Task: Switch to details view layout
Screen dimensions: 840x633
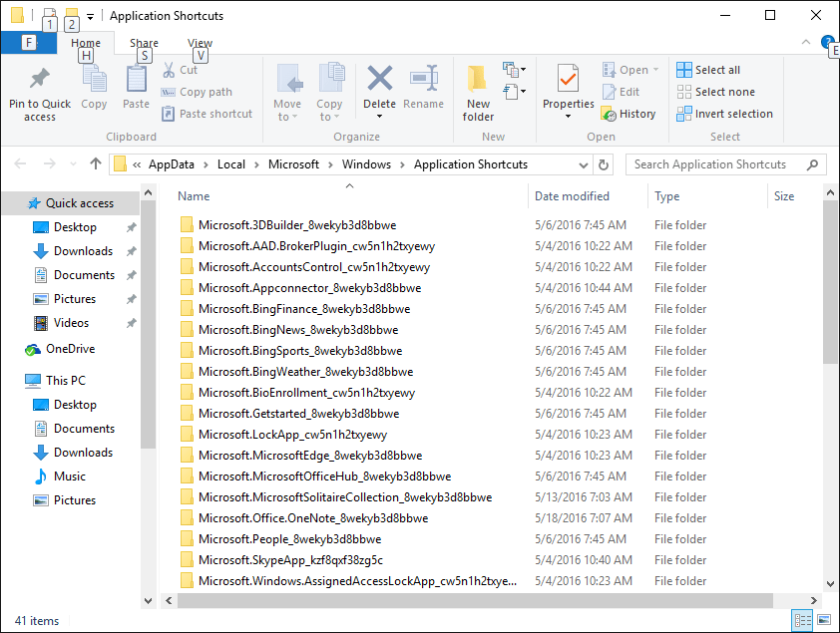Action: click(803, 620)
